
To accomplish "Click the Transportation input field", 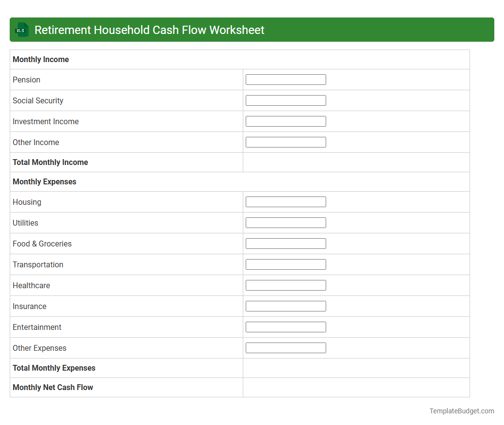I will coord(285,264).
